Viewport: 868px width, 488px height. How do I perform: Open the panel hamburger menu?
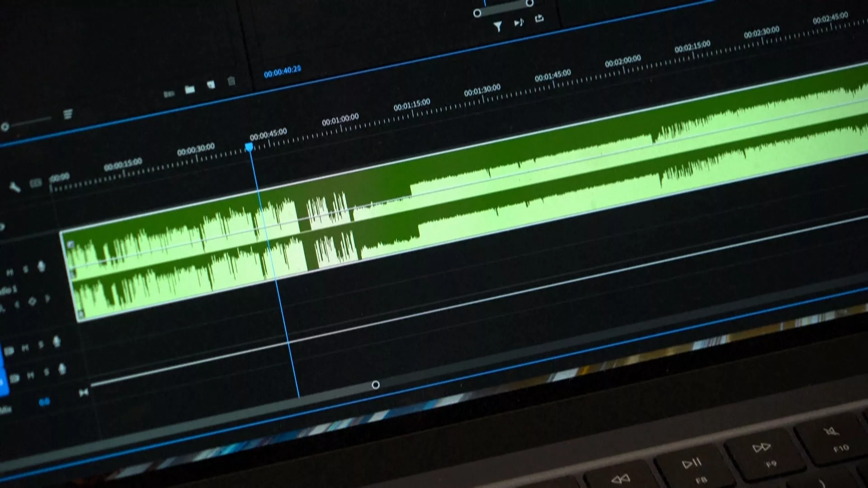click(68, 114)
